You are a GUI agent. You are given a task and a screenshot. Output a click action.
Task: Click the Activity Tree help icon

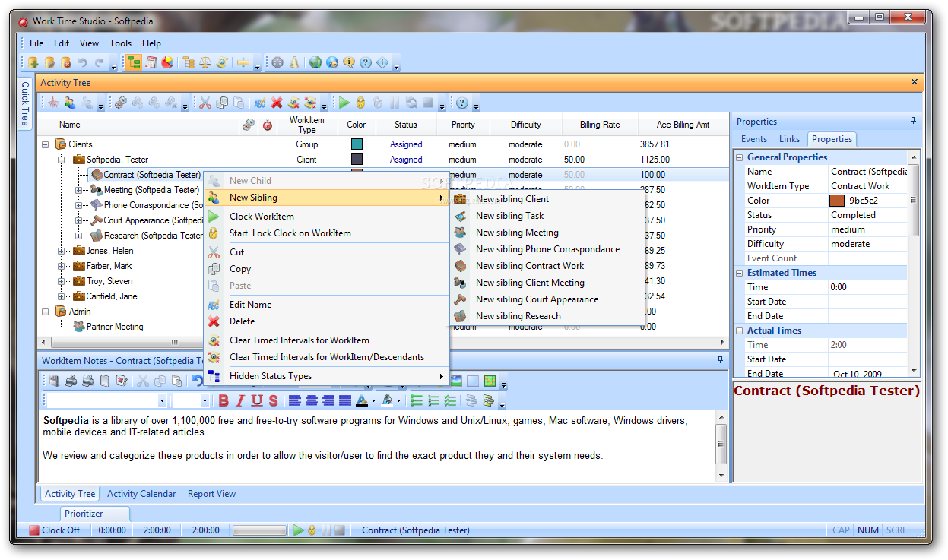(461, 103)
